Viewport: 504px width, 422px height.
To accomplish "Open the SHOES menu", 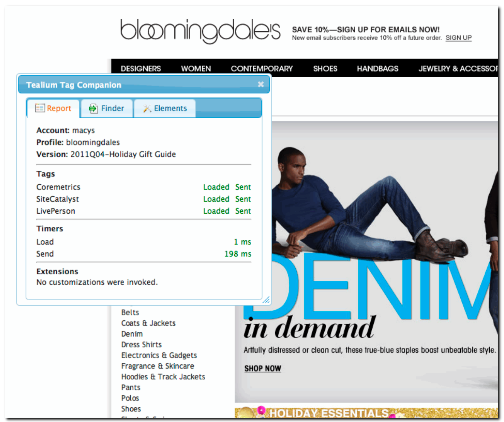I will (325, 69).
